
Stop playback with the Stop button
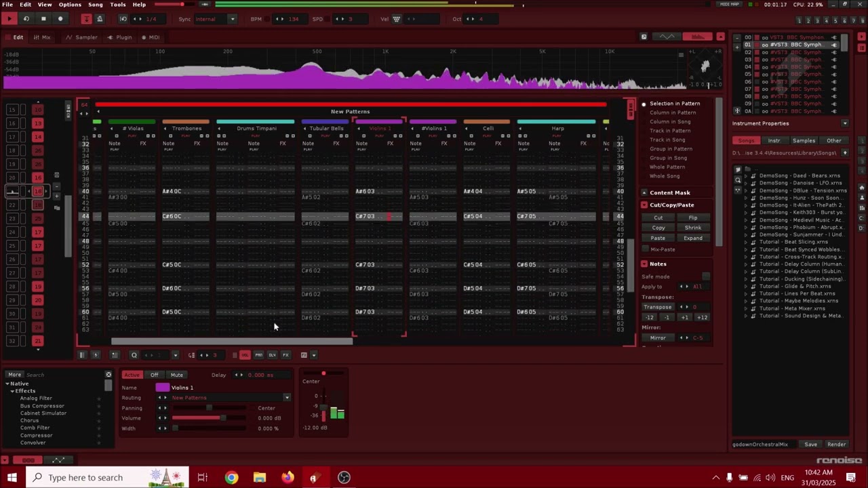click(43, 19)
